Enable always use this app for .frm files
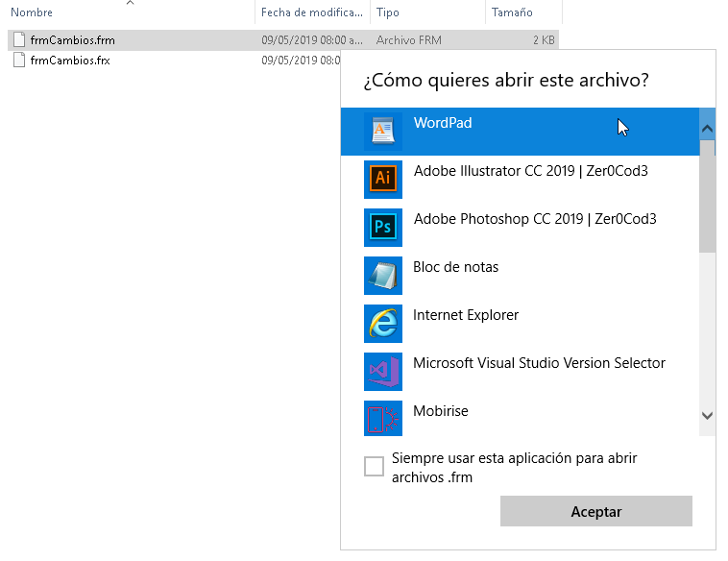The width and height of the screenshot is (728, 561). [374, 466]
